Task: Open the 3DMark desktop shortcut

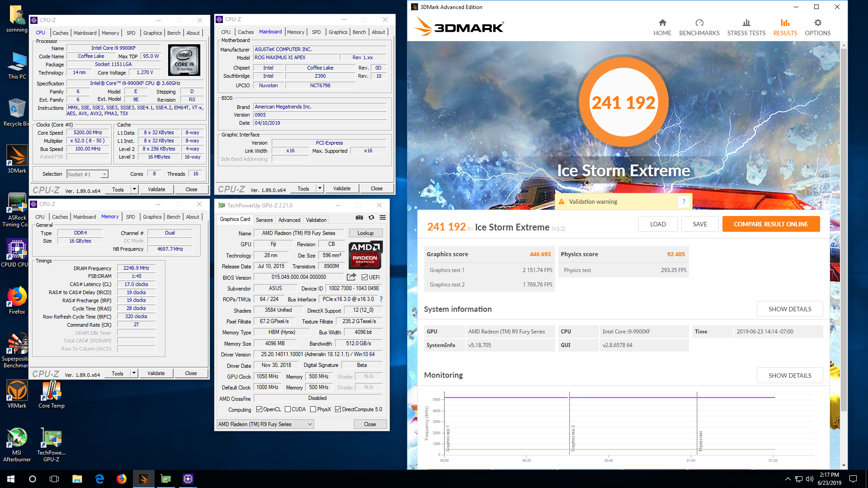Action: [x=17, y=159]
